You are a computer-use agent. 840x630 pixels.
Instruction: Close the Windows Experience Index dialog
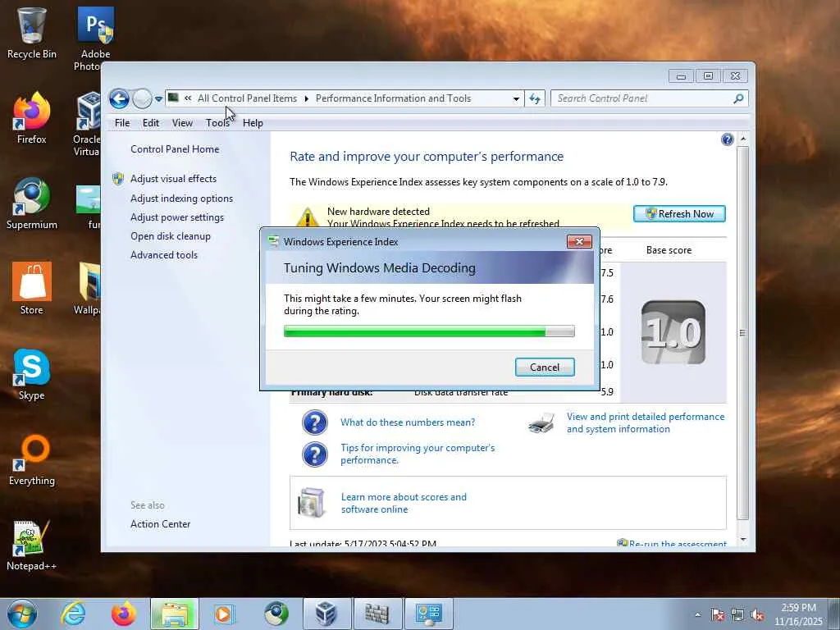[579, 242]
